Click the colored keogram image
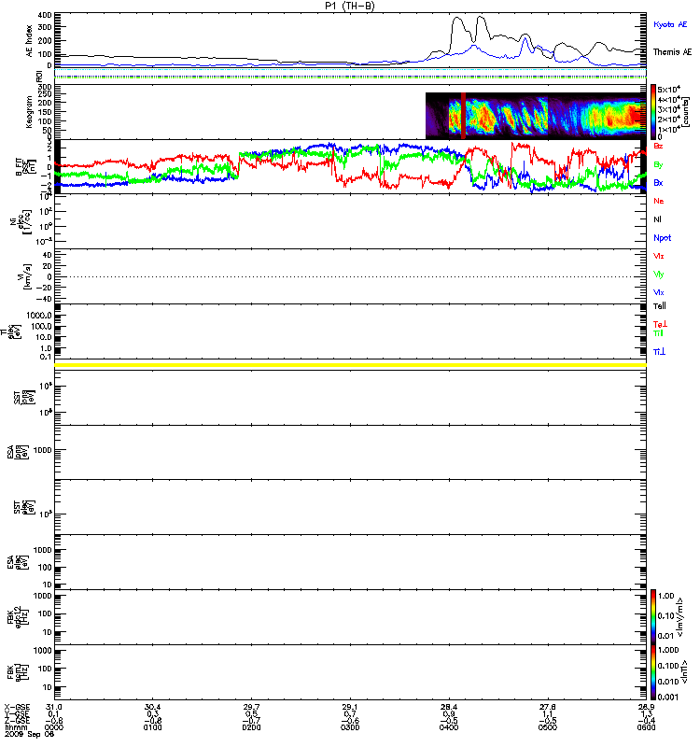 [536, 116]
